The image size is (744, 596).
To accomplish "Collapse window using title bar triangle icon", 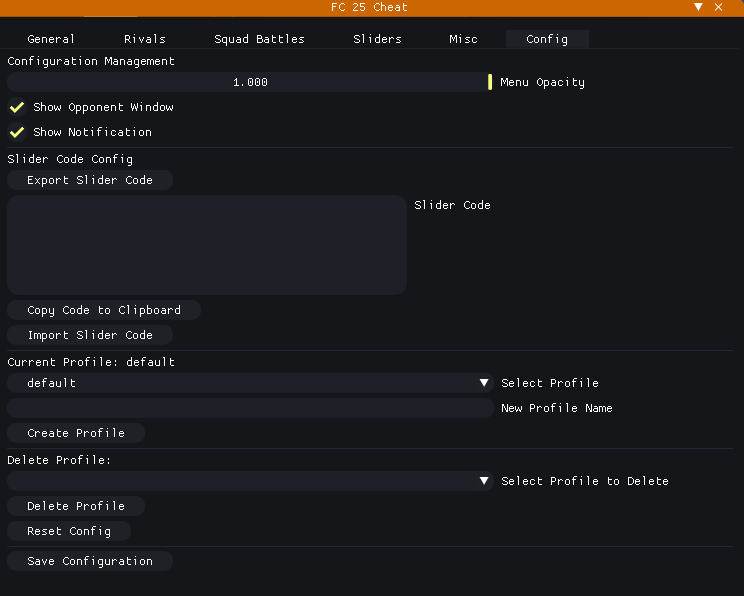I will tap(699, 8).
